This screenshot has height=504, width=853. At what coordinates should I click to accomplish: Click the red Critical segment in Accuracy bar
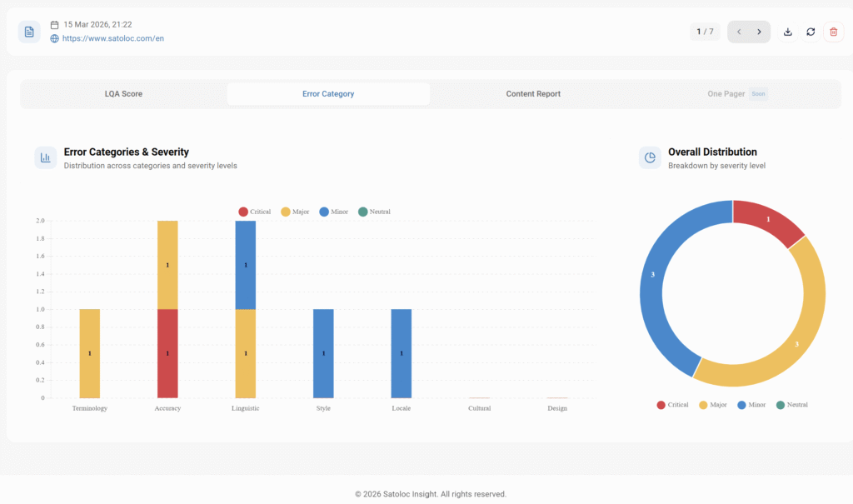pyautogui.click(x=167, y=353)
